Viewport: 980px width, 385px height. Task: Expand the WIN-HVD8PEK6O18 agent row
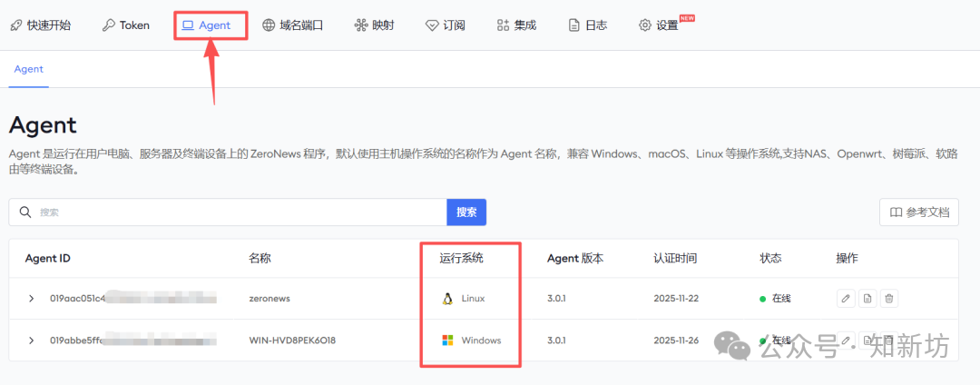(31, 341)
